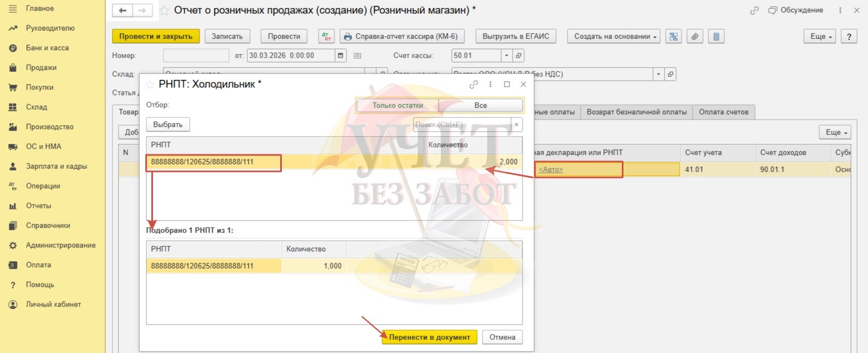The width and height of the screenshot is (868, 353).
Task: Click the Производство factory icon
Action: (x=13, y=127)
